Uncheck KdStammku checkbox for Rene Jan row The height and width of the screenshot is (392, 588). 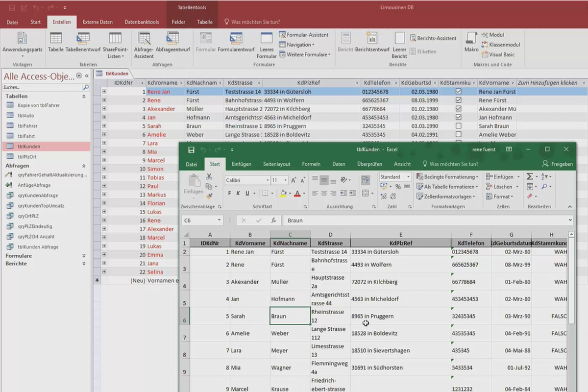458,92
